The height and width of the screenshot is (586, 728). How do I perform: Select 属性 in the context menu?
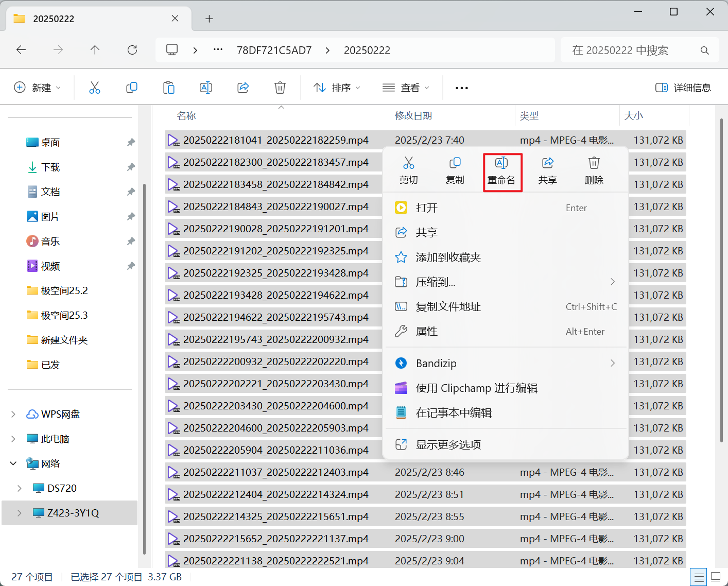[x=506, y=332]
